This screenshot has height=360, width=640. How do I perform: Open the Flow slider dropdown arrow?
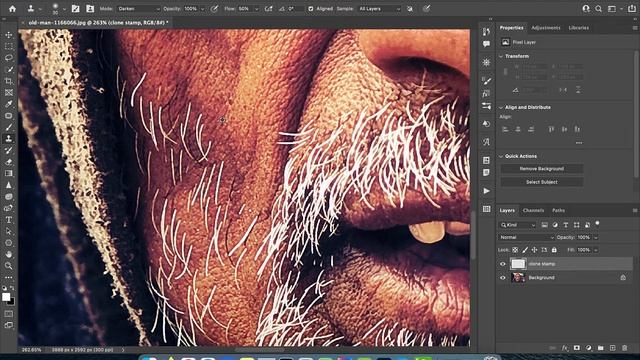pos(256,9)
